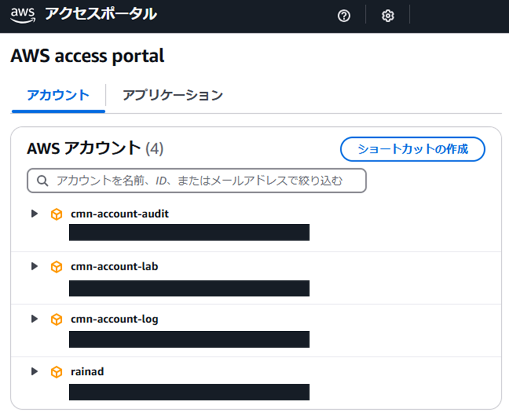Select the cmn-account-lab account name
This screenshot has height=420, width=509.
pyautogui.click(x=114, y=266)
